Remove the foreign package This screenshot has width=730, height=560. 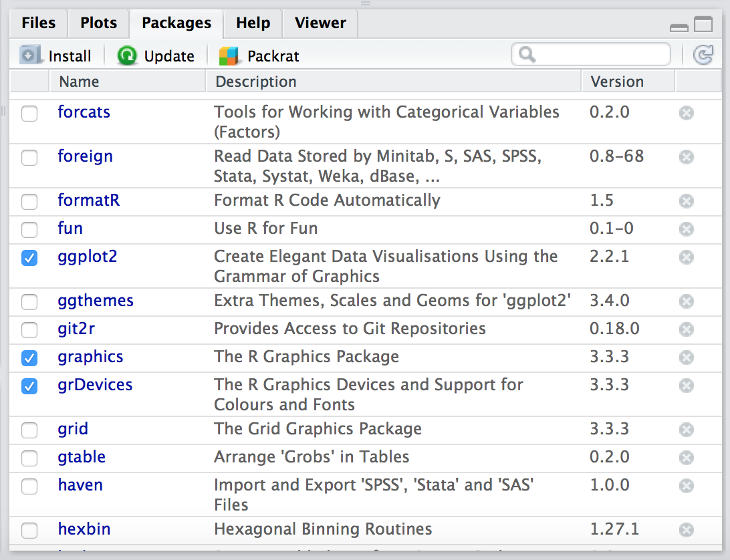[x=687, y=157]
